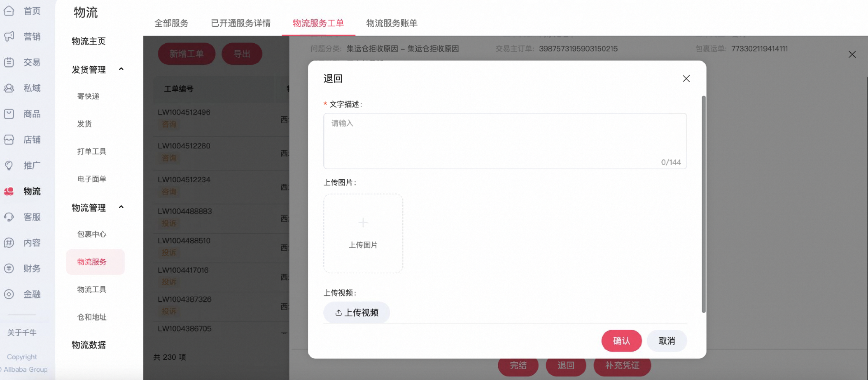Select the 物流服务工单 tab

pyautogui.click(x=318, y=23)
